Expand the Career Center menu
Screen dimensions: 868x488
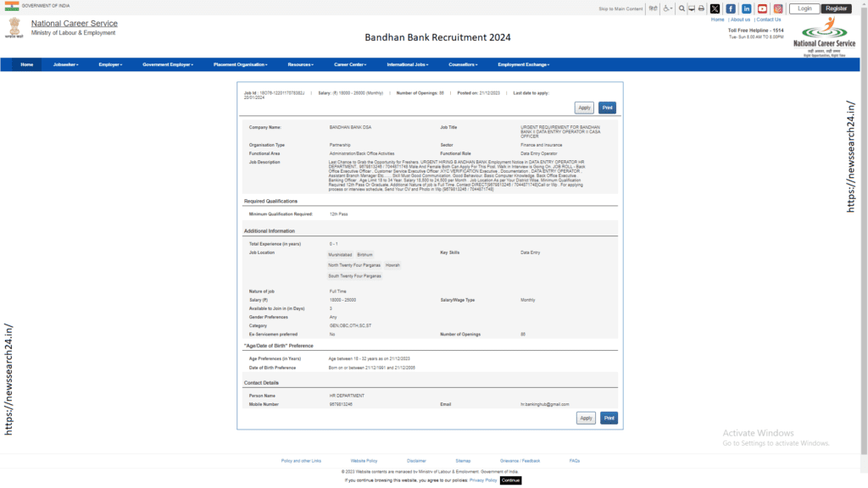[x=350, y=64]
